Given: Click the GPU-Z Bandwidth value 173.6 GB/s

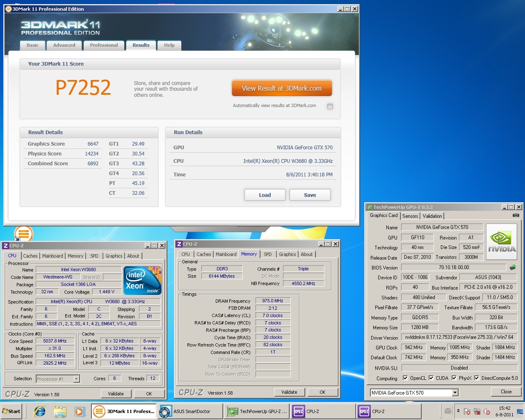Looking at the screenshot, I should click(496, 327).
